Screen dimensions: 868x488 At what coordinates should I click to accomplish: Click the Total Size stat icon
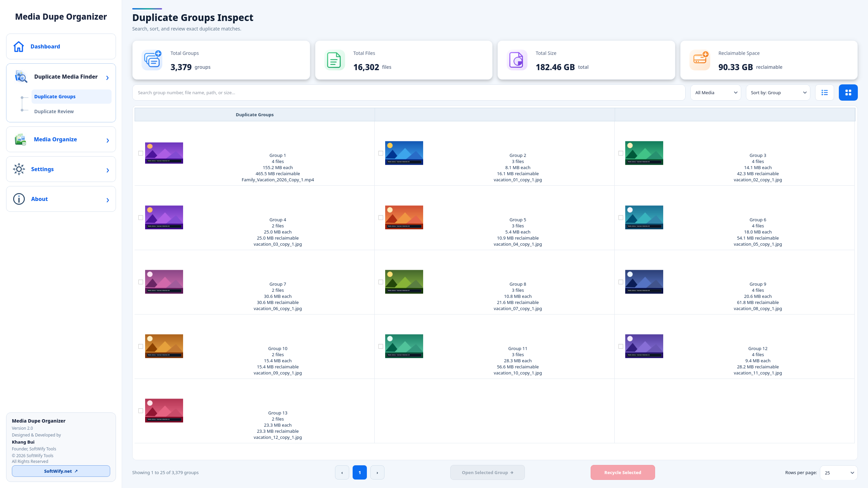click(517, 60)
